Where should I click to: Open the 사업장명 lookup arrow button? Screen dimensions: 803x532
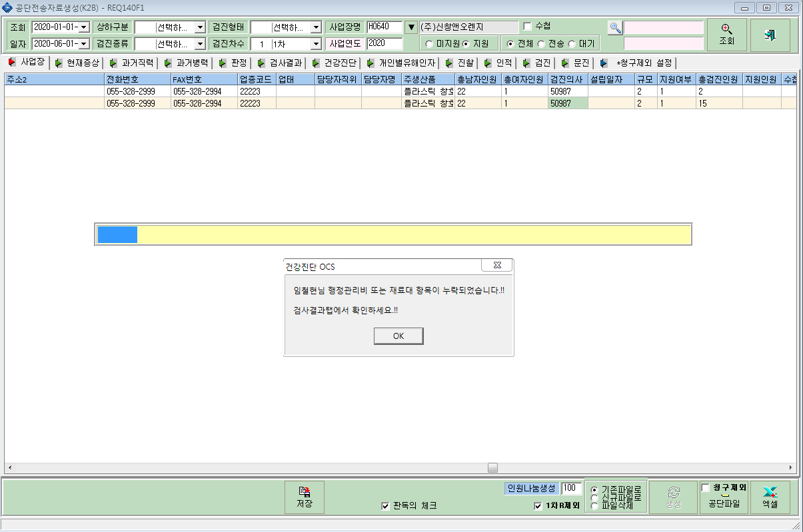[x=411, y=27]
